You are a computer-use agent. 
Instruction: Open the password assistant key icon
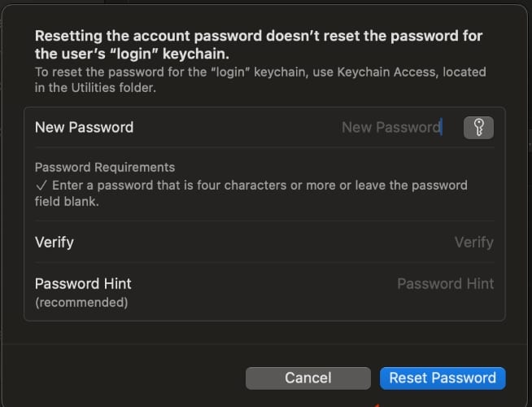click(478, 128)
